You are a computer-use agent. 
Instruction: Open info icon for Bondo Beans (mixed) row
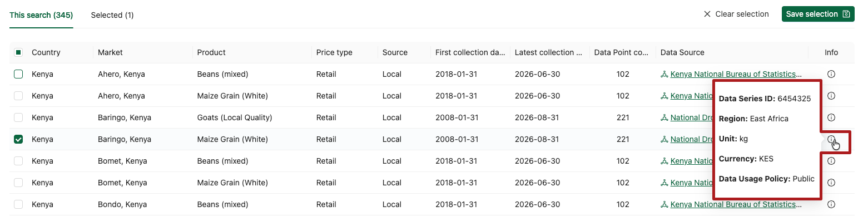[831, 204]
